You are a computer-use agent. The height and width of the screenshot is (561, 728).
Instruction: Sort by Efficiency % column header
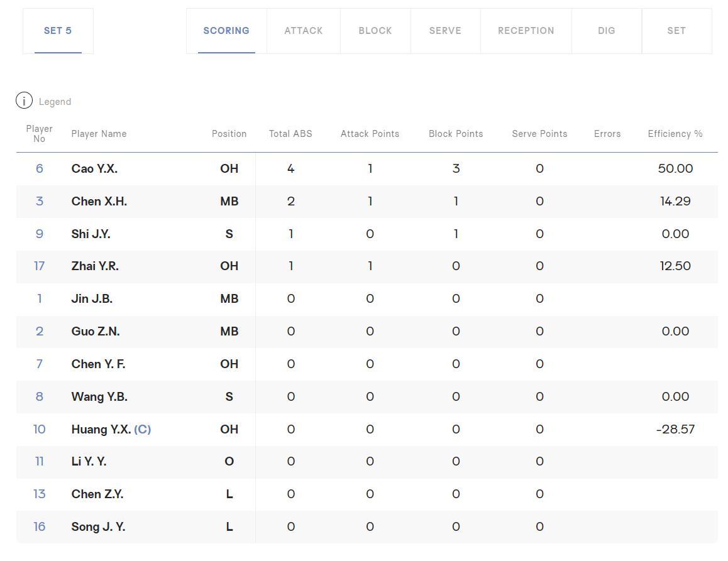point(675,134)
